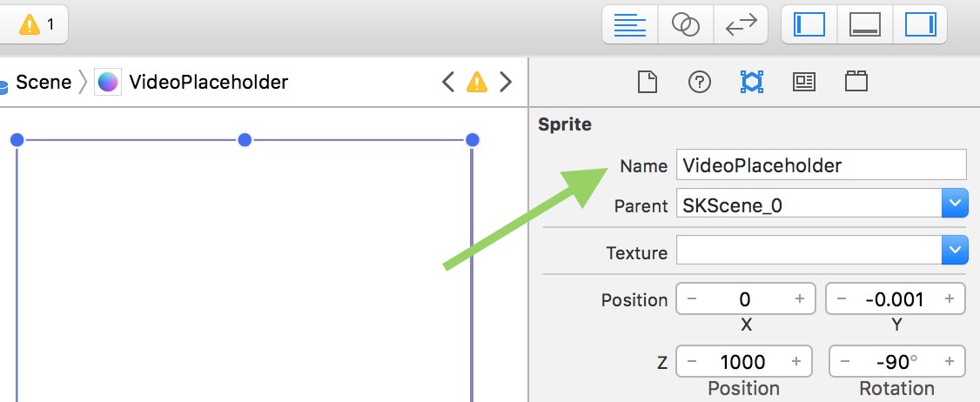Open the Quick Help inspector
This screenshot has height=402, width=980.
(x=699, y=82)
